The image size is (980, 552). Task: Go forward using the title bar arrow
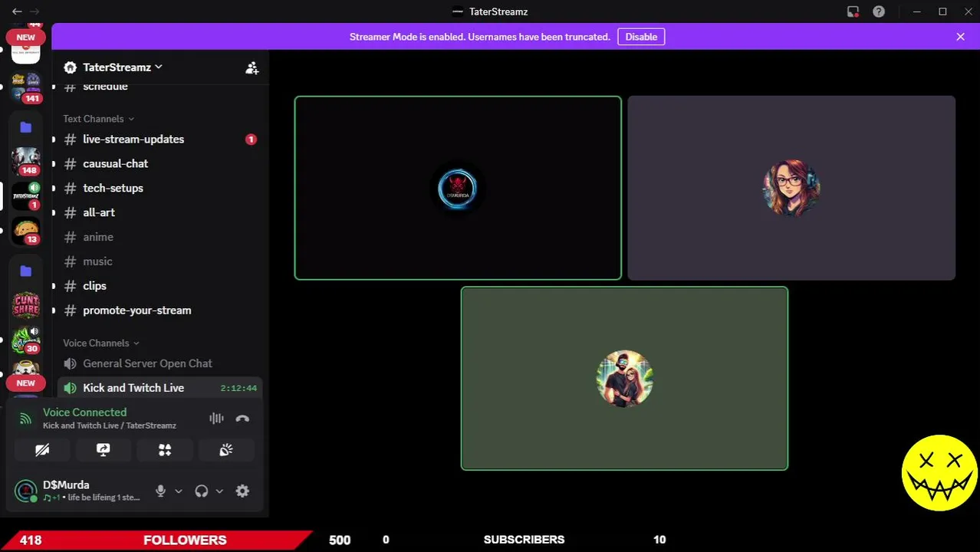coord(35,11)
